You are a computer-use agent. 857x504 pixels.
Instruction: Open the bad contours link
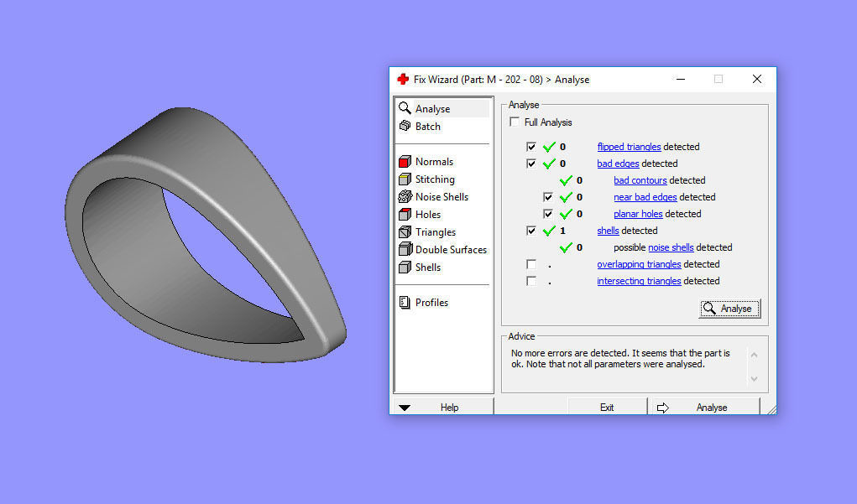point(640,180)
